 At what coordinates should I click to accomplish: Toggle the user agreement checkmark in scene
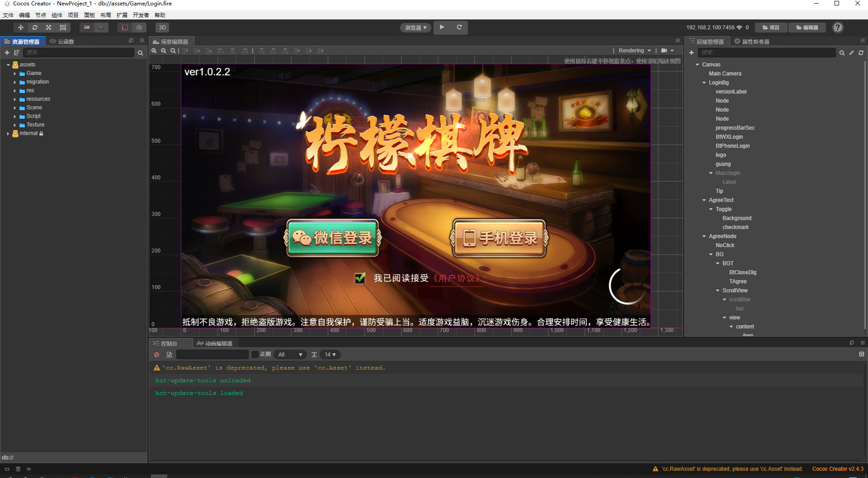360,278
